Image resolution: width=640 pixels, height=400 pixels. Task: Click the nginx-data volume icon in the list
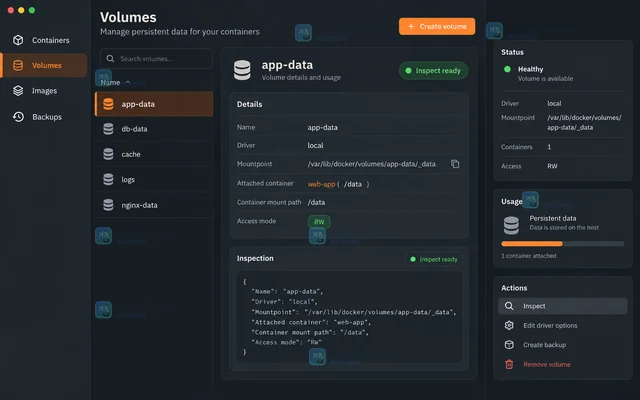click(x=108, y=205)
